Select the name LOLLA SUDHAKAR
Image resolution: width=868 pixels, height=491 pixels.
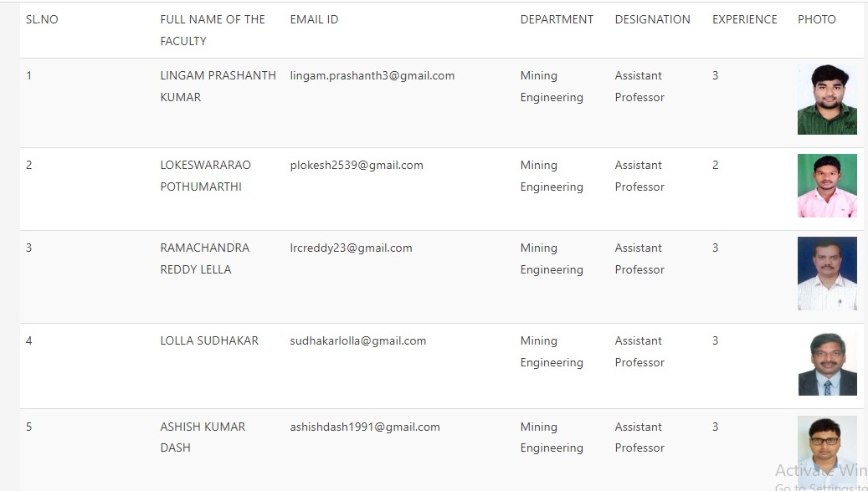209,341
